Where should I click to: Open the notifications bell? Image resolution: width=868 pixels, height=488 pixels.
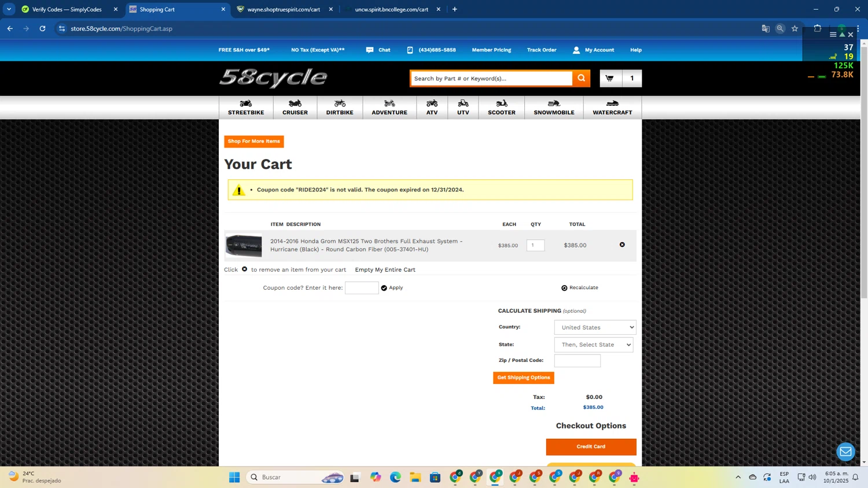point(855,477)
